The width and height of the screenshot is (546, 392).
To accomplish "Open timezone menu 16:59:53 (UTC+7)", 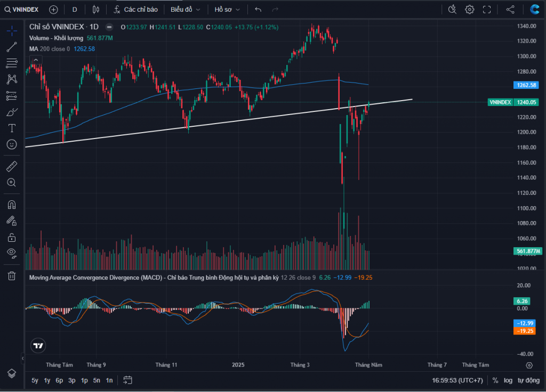I will tap(457, 380).
